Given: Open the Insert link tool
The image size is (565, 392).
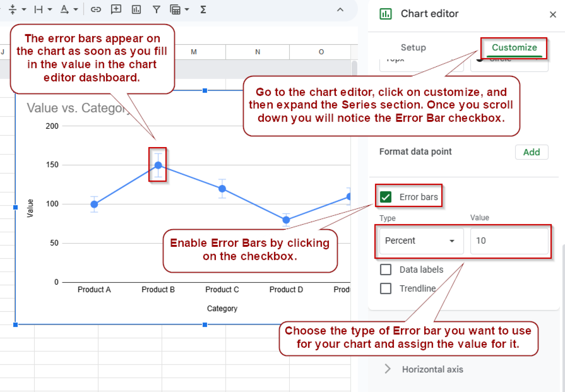Looking at the screenshot, I should point(96,10).
